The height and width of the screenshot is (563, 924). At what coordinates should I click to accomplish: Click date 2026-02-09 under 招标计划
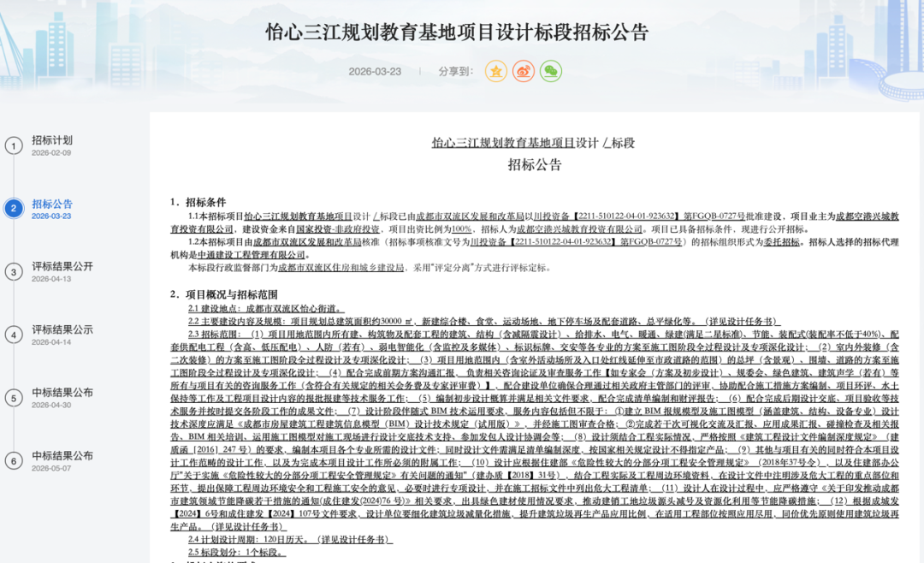click(51, 152)
